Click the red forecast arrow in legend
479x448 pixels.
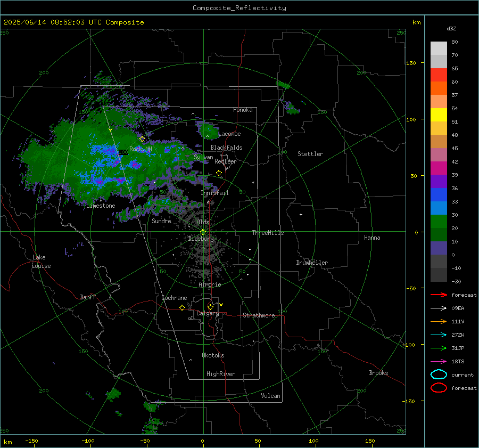(439, 295)
